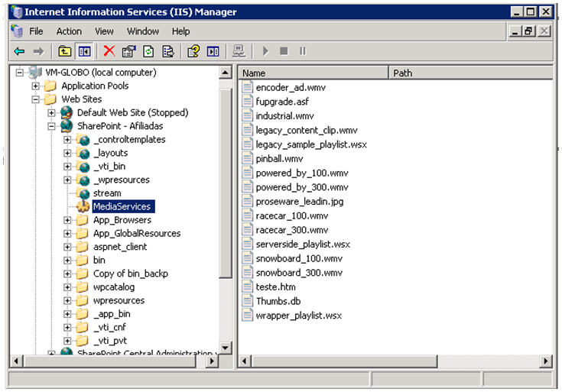Image resolution: width=562 pixels, height=392 pixels.
Task: Click the stream virtual directory globe icon
Action: [x=83, y=193]
